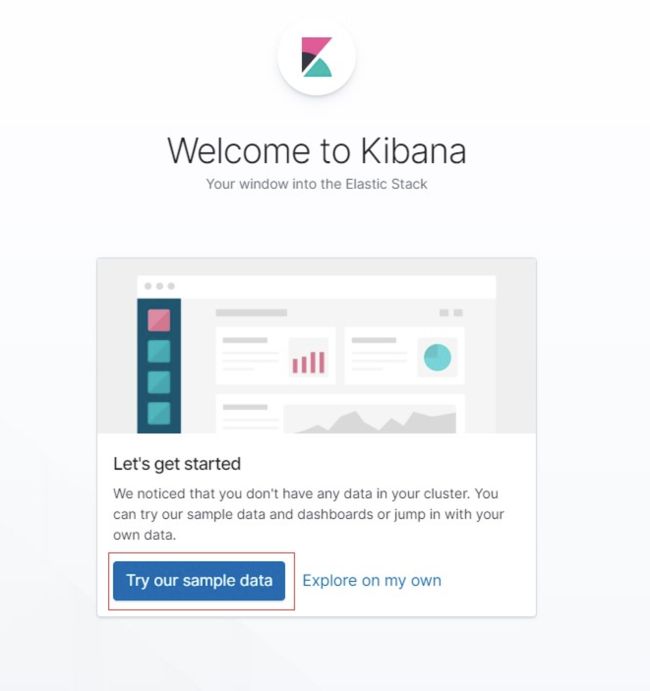Click the first teal square in illustration sidebar
Viewport: 650px width, 691px height.
(x=159, y=351)
